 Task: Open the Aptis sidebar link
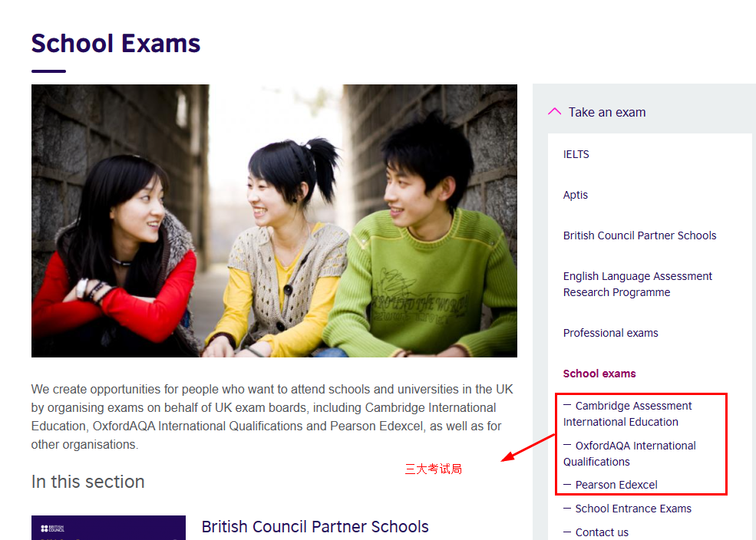pyautogui.click(x=575, y=195)
